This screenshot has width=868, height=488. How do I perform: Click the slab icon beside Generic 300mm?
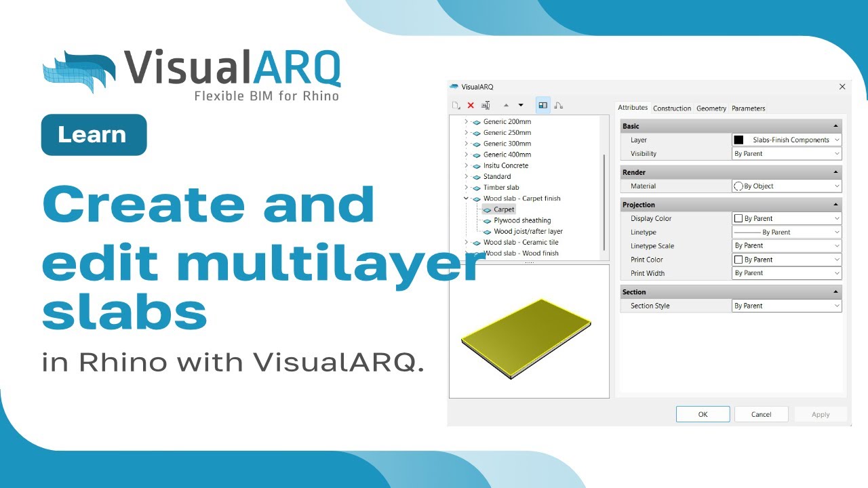click(477, 144)
